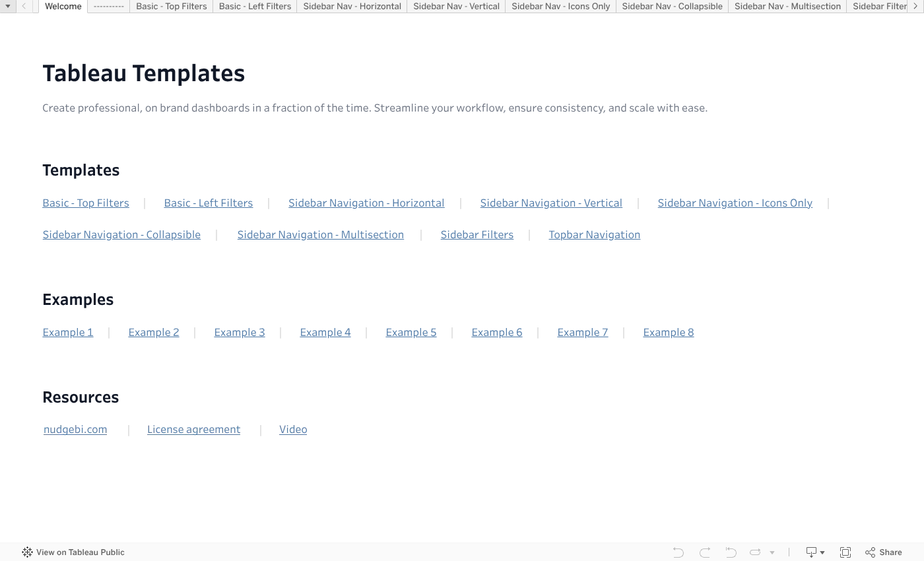The height and width of the screenshot is (561, 924).
Task: Expand the refresh options dropdown arrow
Action: click(x=772, y=552)
